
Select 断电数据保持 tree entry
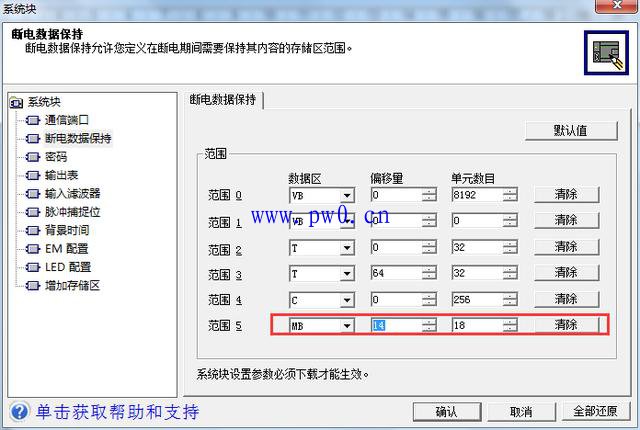pyautogui.click(x=78, y=138)
